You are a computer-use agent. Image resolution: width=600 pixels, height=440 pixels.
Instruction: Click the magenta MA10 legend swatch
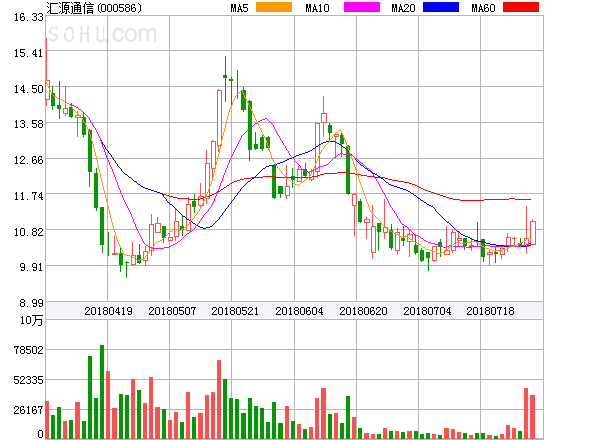click(x=362, y=7)
